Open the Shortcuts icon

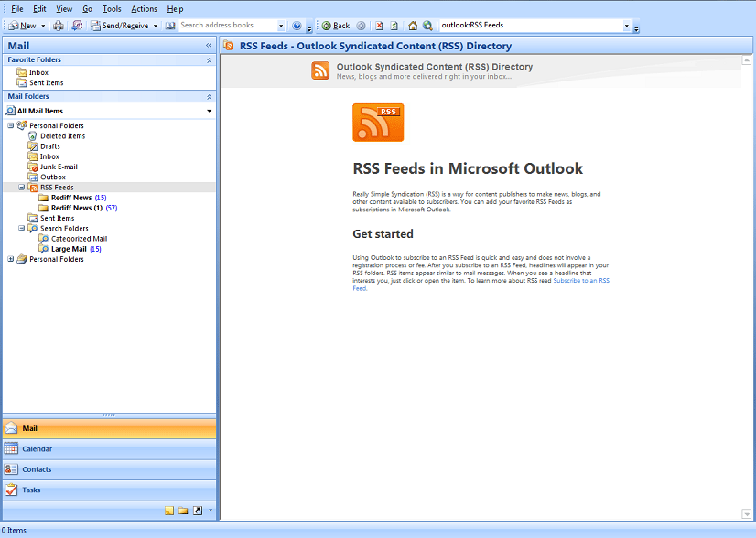pos(198,511)
